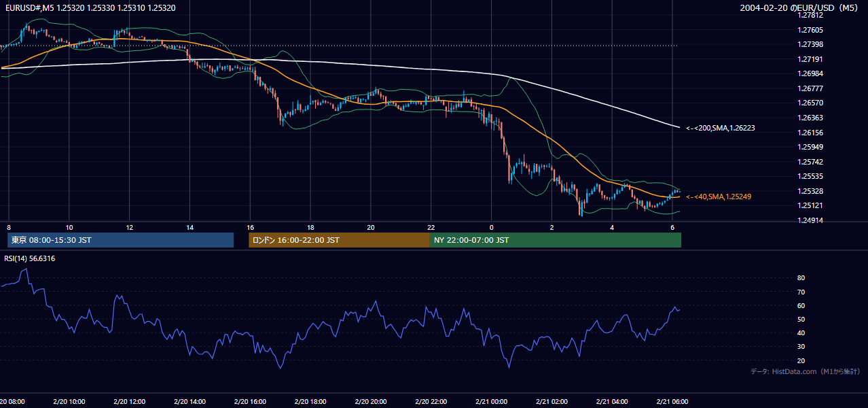Click price axis value 1.25121
868x408 pixels.
pyautogui.click(x=811, y=205)
